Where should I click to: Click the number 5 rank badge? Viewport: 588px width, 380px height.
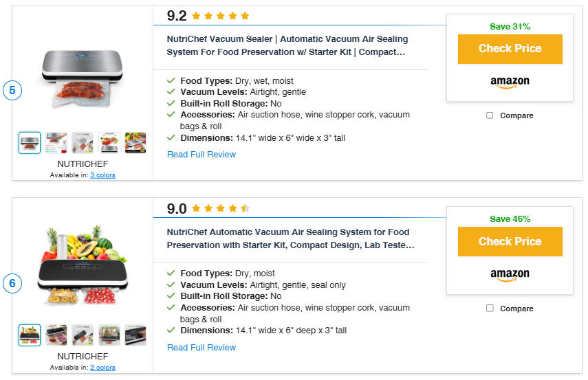pyautogui.click(x=12, y=90)
